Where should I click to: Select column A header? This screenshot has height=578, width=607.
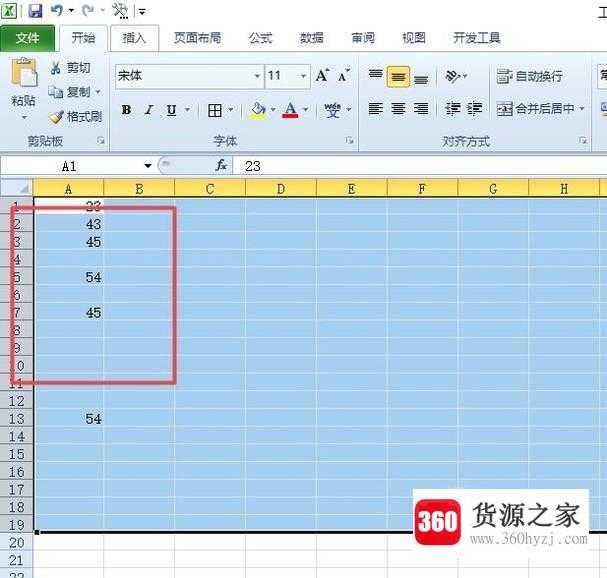click(69, 189)
